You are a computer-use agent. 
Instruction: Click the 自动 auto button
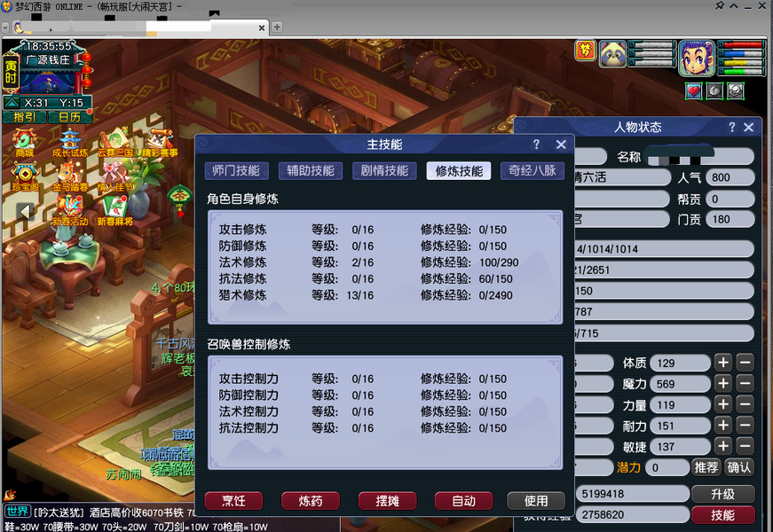(x=464, y=501)
